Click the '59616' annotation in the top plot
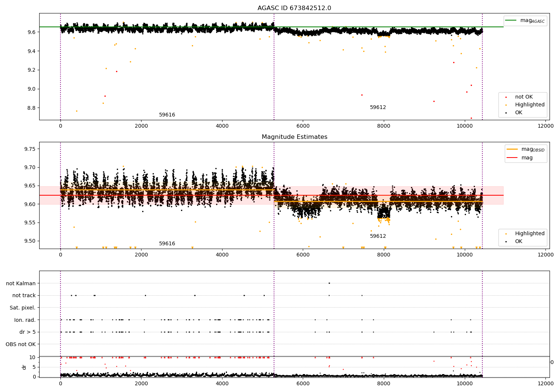The image size is (560, 392). (167, 115)
